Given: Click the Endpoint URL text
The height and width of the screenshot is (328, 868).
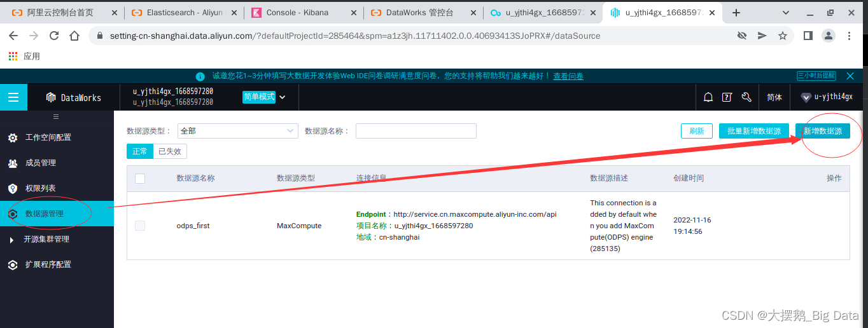Looking at the screenshot, I should (475, 215).
